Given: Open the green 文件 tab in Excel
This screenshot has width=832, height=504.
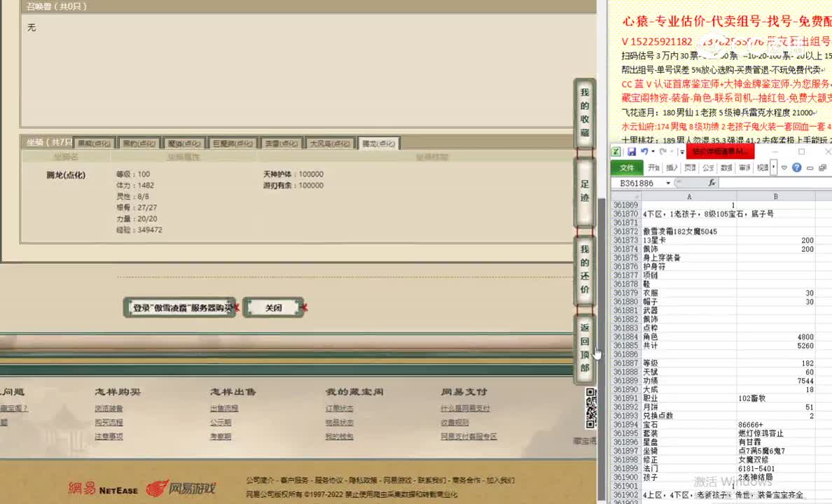Looking at the screenshot, I should coord(627,168).
